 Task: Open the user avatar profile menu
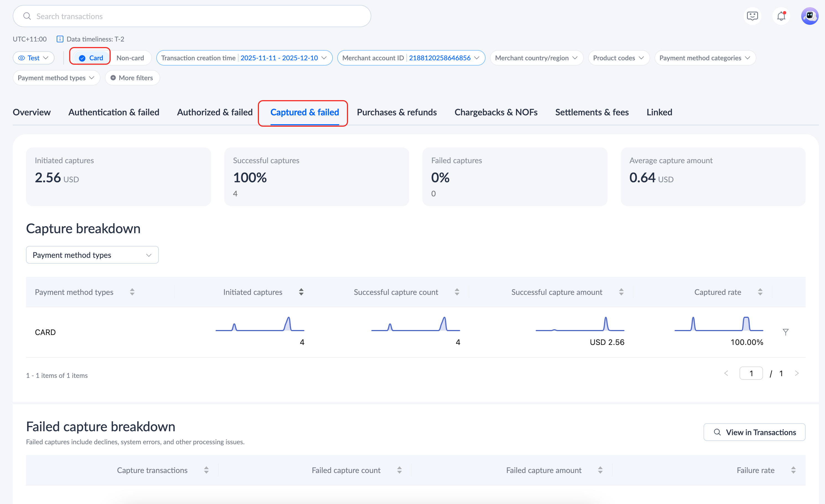click(809, 16)
